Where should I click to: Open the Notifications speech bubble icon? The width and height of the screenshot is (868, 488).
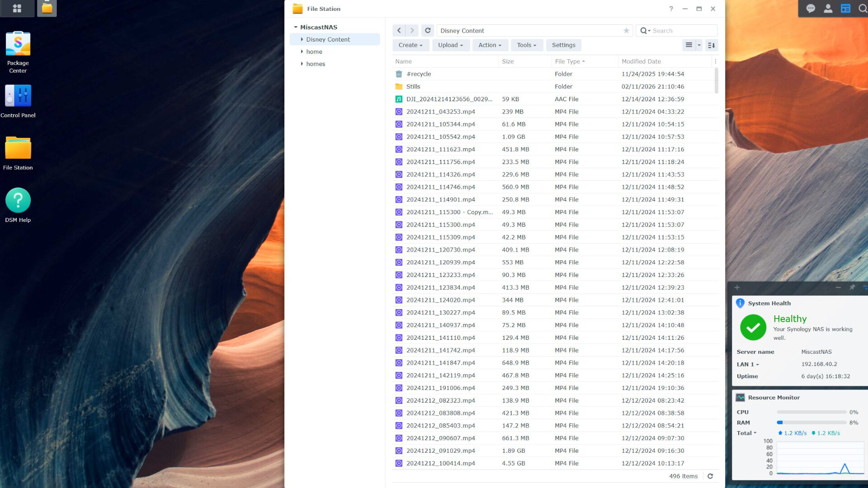811,9
